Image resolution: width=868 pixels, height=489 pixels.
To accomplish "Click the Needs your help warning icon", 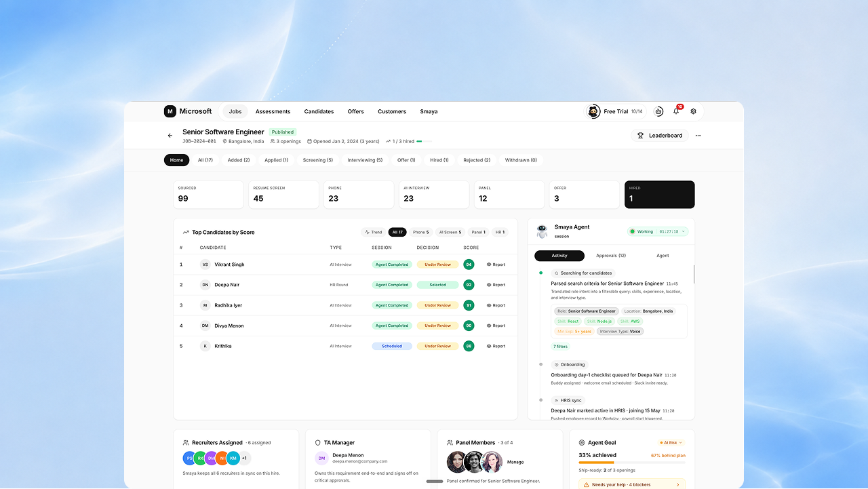I will click(587, 485).
